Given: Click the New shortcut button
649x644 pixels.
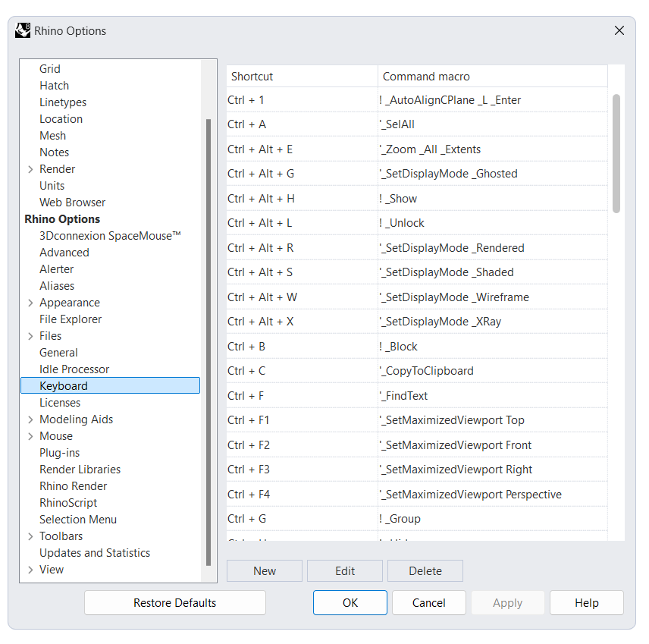Looking at the screenshot, I should click(265, 571).
